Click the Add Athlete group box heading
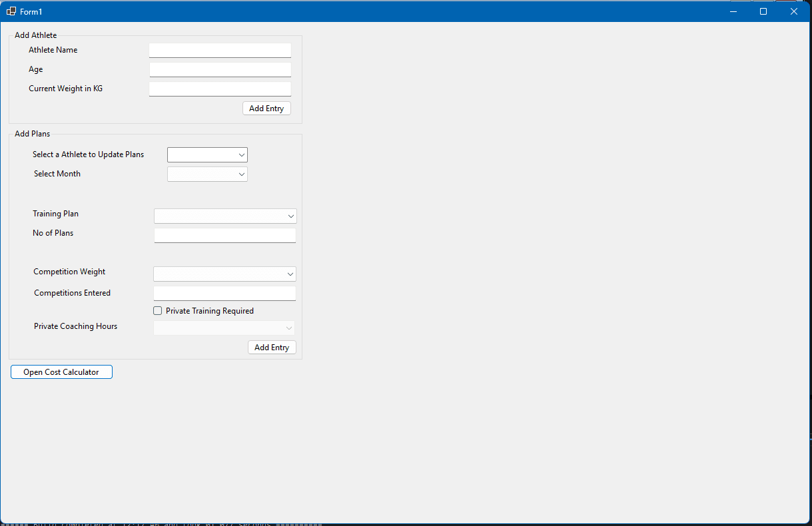812x526 pixels. 36,35
